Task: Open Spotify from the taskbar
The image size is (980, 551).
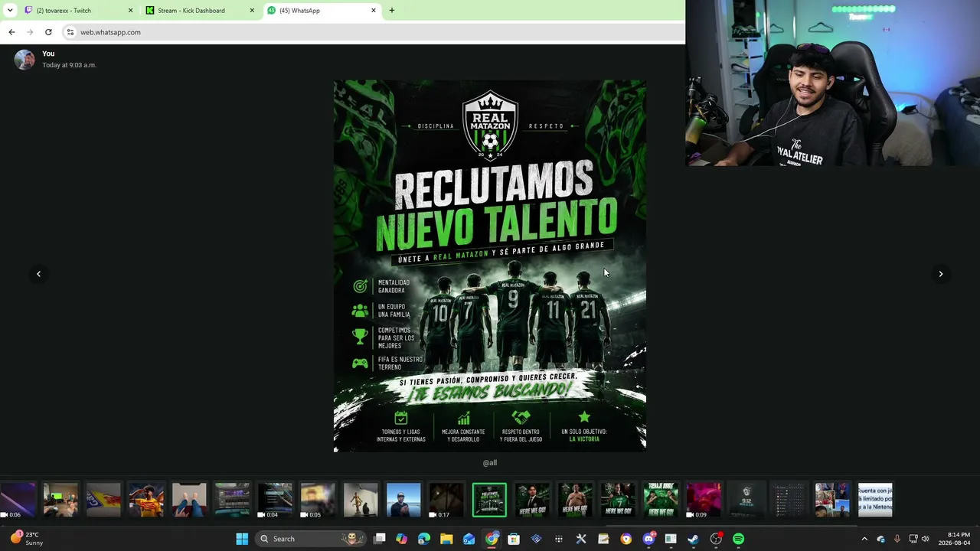Action: click(738, 539)
